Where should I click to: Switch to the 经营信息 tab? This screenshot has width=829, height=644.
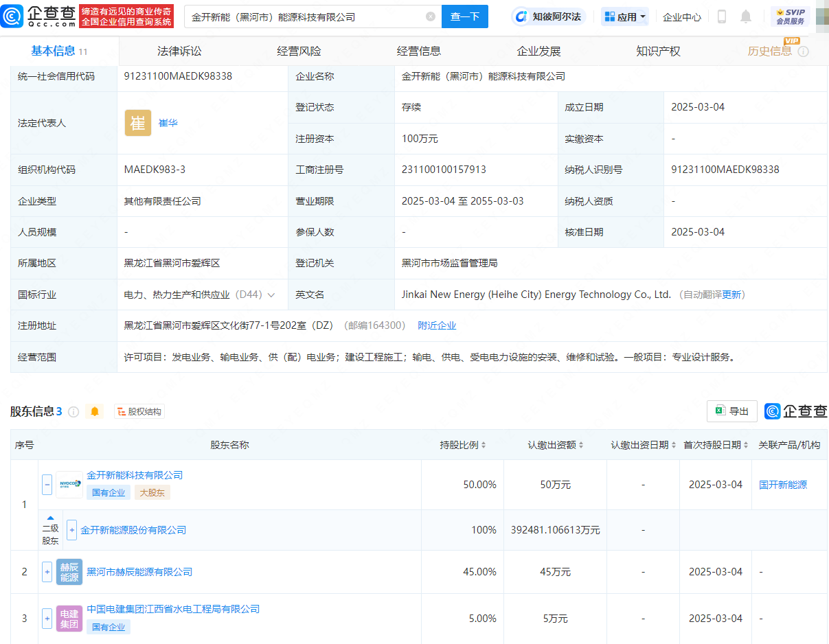pos(419,51)
